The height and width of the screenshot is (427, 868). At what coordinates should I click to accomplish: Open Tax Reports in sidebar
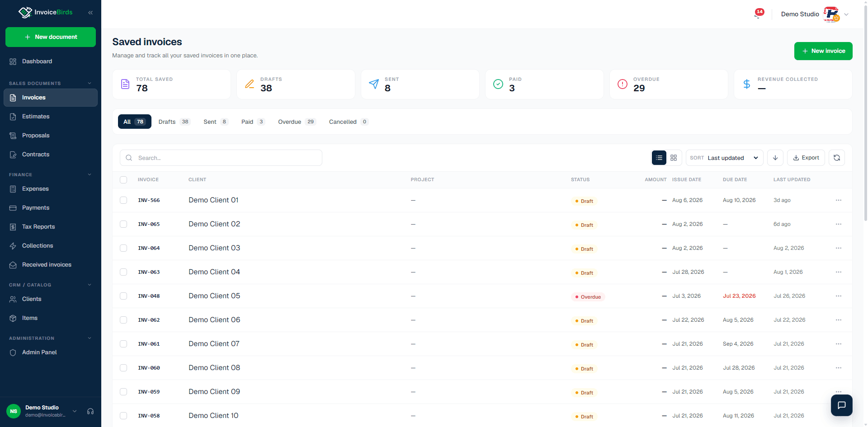(x=51, y=227)
